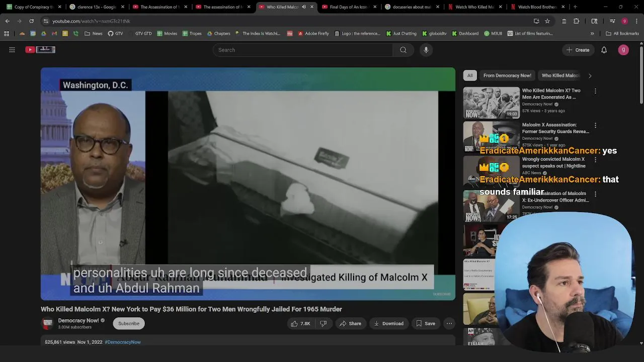This screenshot has width=644, height=362.
Task: Open the Dashboard bookmark
Action: coord(465,34)
